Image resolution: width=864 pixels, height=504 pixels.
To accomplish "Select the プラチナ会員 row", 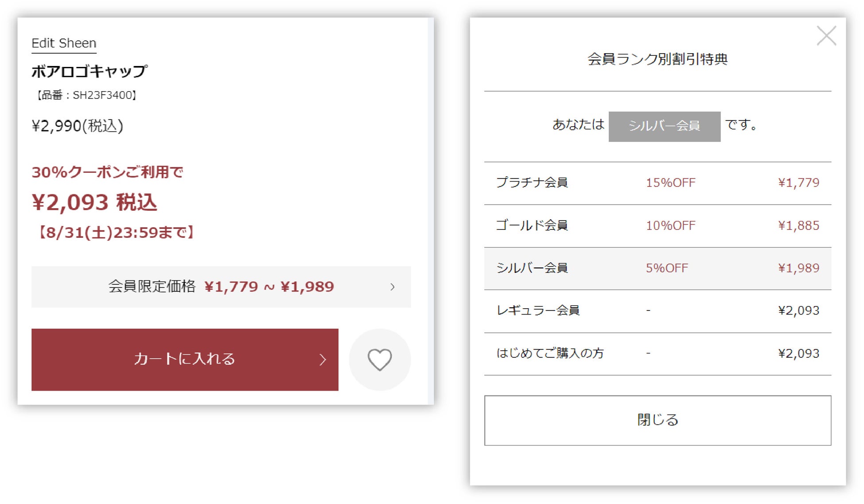I will (658, 183).
